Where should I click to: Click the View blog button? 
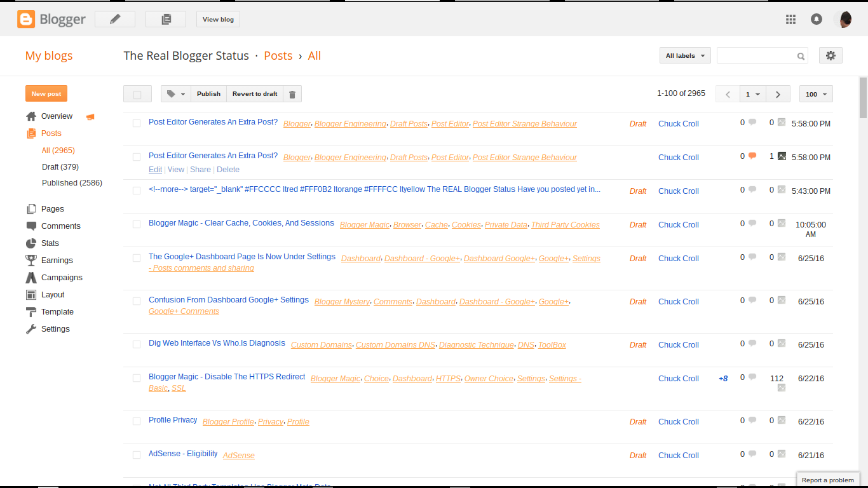218,19
